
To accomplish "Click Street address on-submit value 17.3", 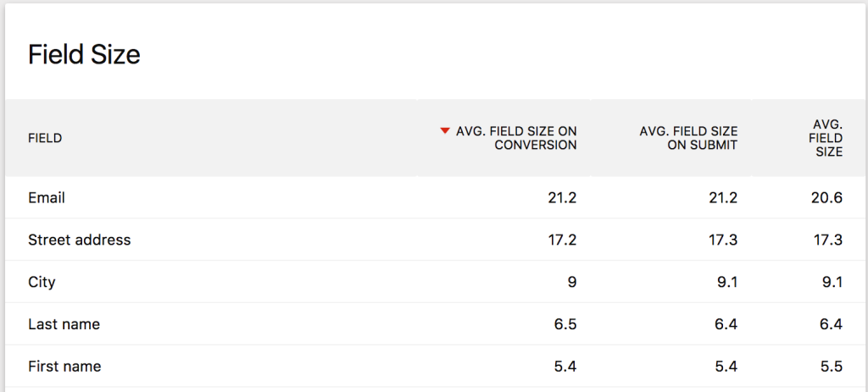I will tap(722, 240).
